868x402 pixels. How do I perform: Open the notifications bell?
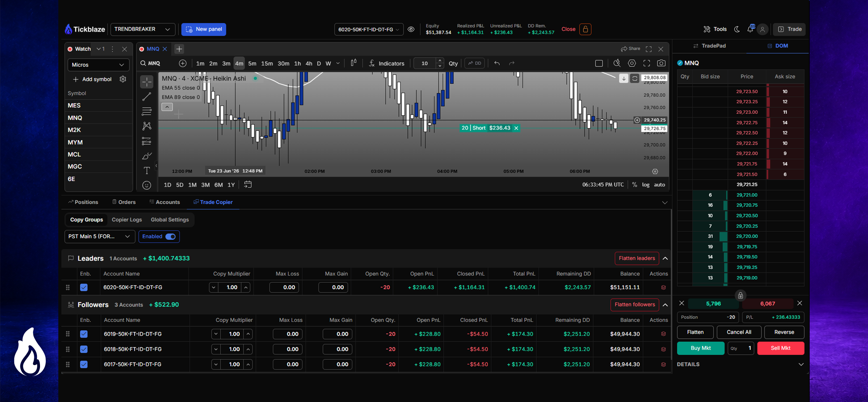[x=750, y=29]
